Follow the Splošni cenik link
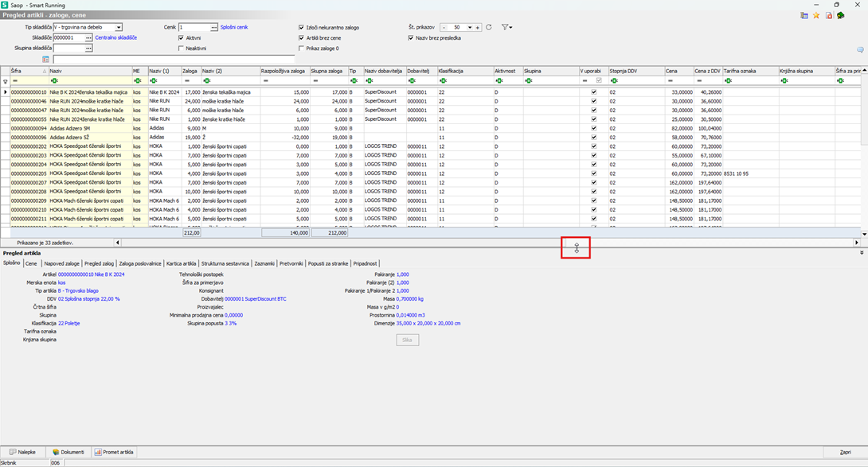This screenshot has height=467, width=868. (234, 27)
